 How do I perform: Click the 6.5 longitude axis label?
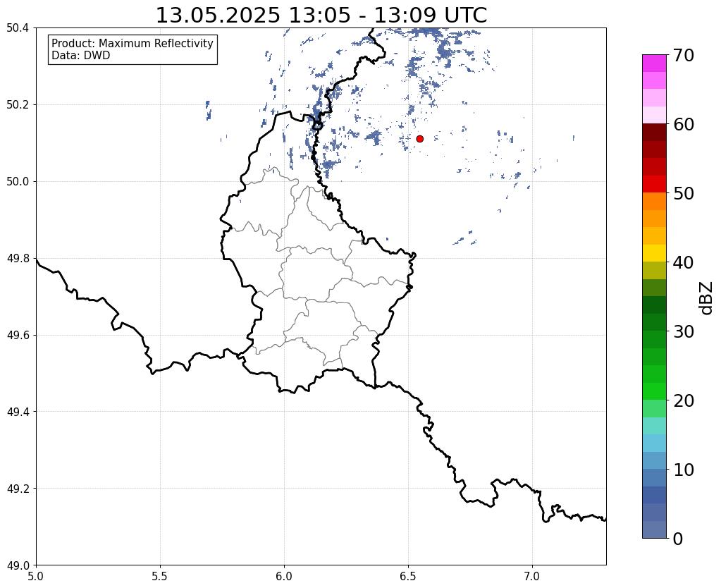coord(408,576)
